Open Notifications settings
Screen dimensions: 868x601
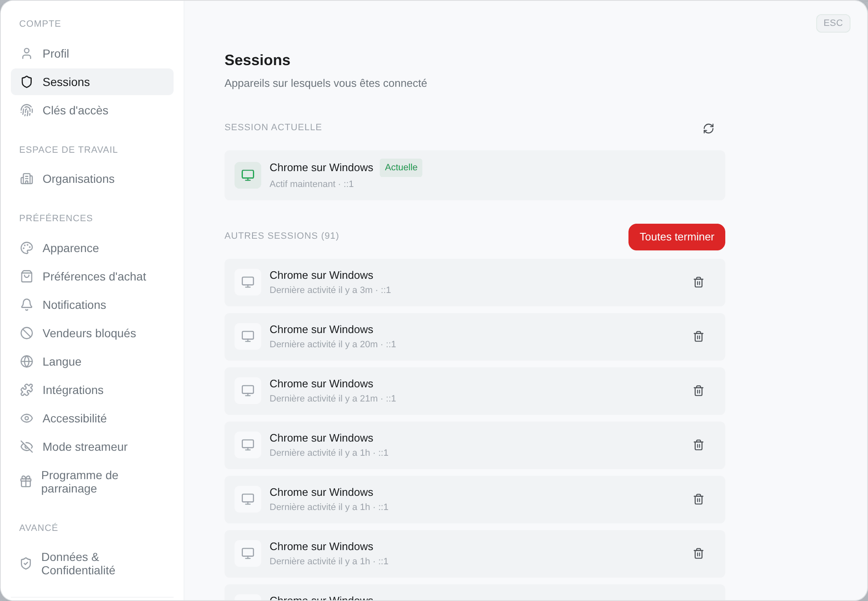click(92, 305)
